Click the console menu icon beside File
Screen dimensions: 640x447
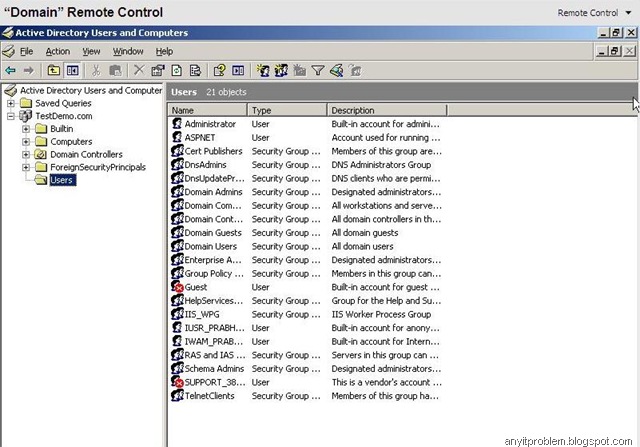click(x=8, y=51)
